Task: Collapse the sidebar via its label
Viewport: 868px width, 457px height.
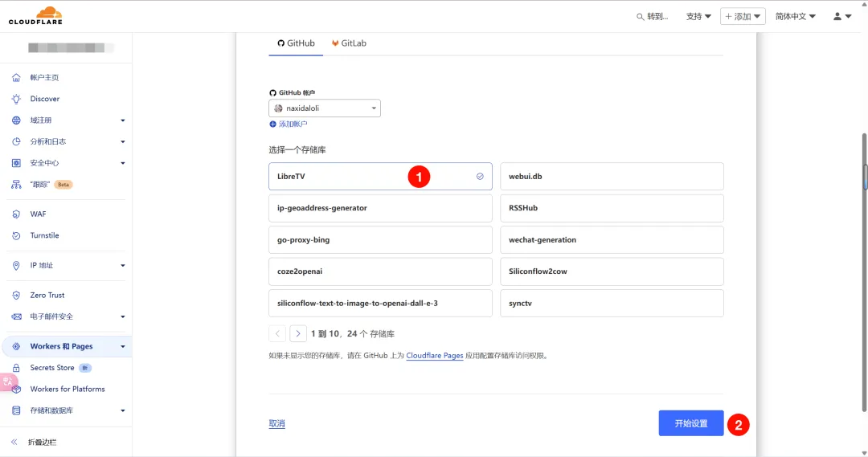Action: [x=43, y=442]
